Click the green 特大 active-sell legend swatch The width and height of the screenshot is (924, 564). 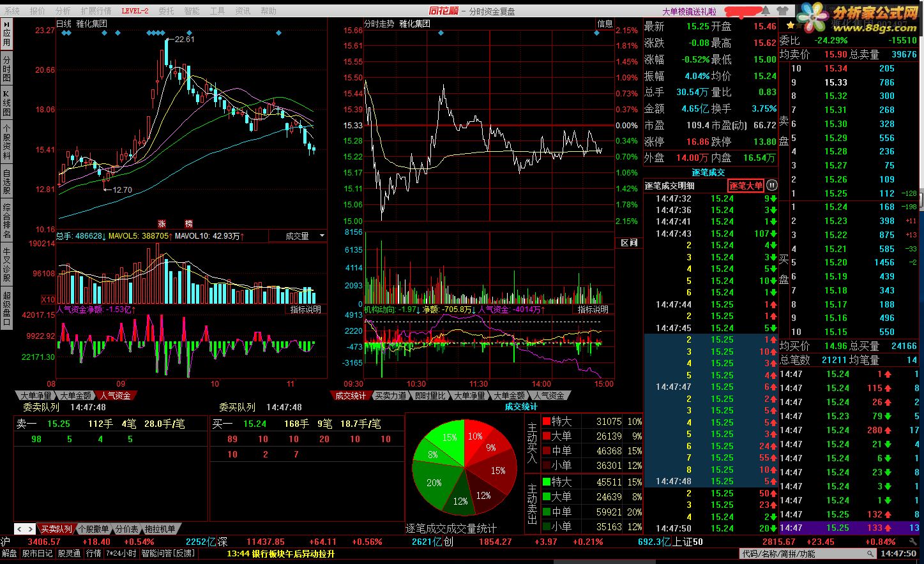[x=546, y=482]
